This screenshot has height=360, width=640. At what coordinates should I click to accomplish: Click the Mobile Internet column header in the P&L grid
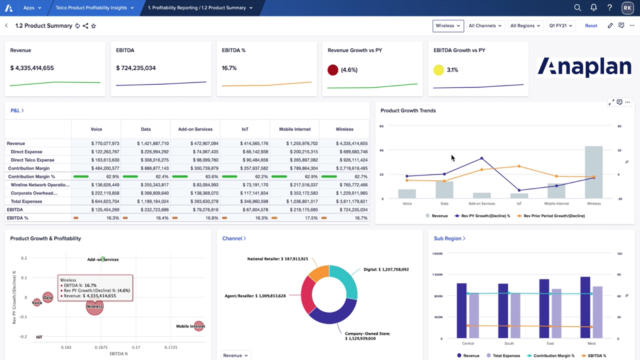295,129
